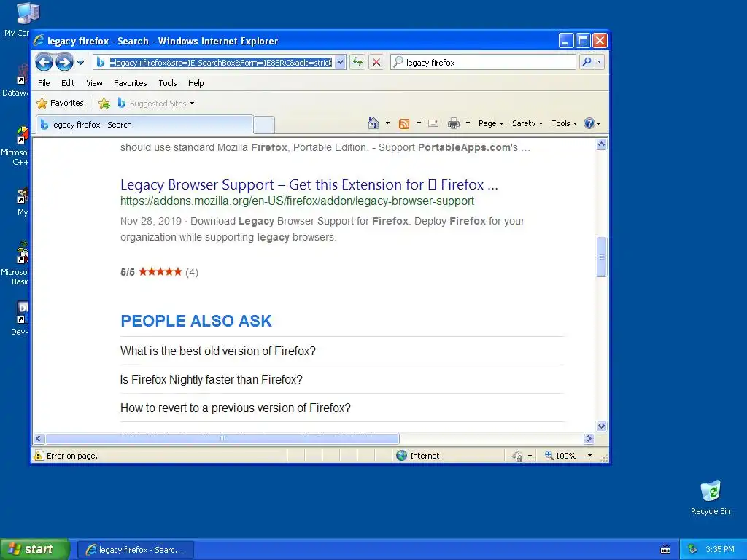The image size is (747, 560).
Task: Click the horizontal scrollbar thumb
Action: click(222, 438)
